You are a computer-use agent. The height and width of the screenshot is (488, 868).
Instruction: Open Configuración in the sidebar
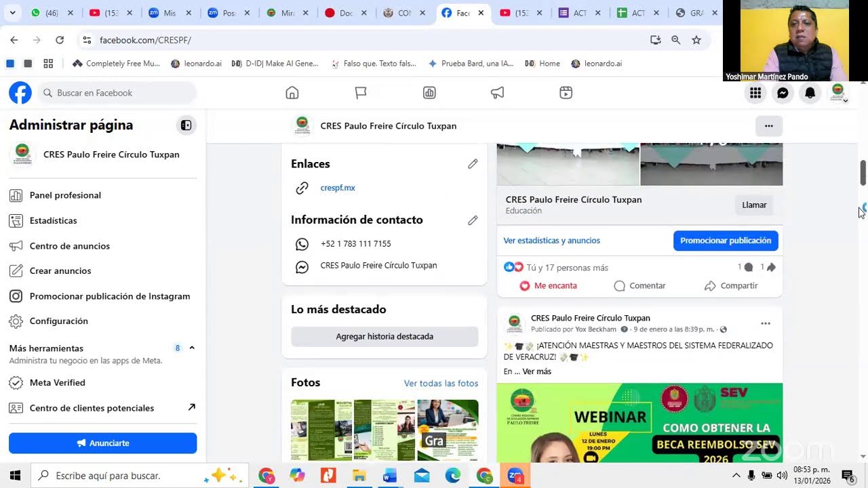[103, 321]
